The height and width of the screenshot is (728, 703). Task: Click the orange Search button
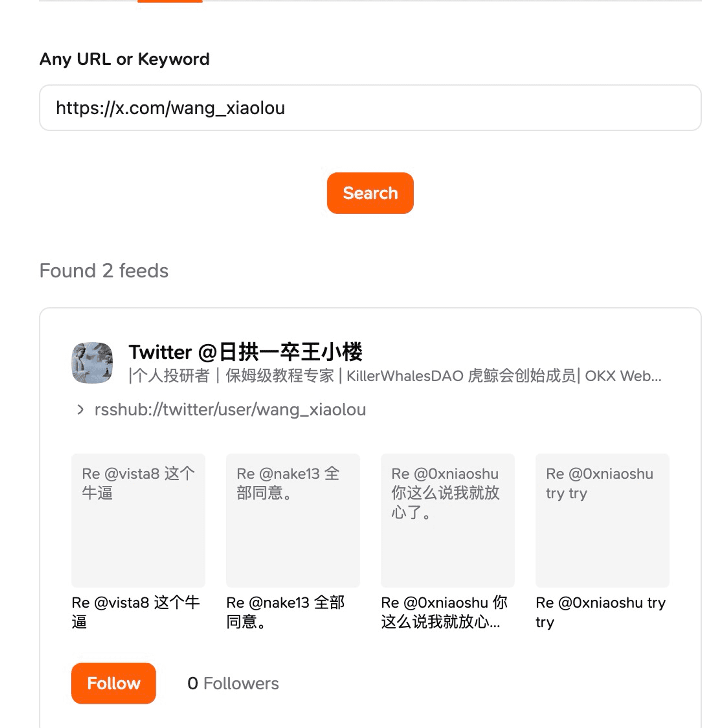[x=370, y=193]
